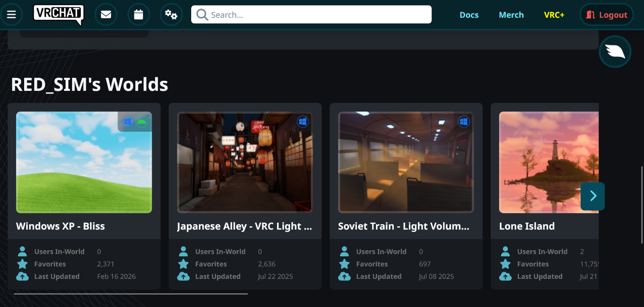Open Windows XP - Bliss title link

coord(60,226)
